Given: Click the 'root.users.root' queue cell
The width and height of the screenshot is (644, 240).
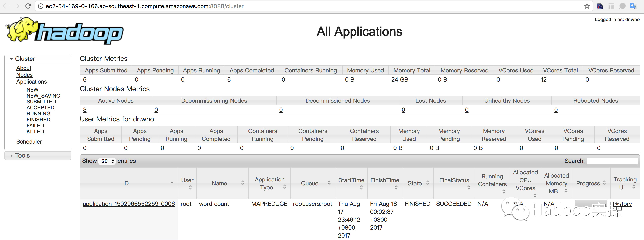Looking at the screenshot, I should click(312, 204).
